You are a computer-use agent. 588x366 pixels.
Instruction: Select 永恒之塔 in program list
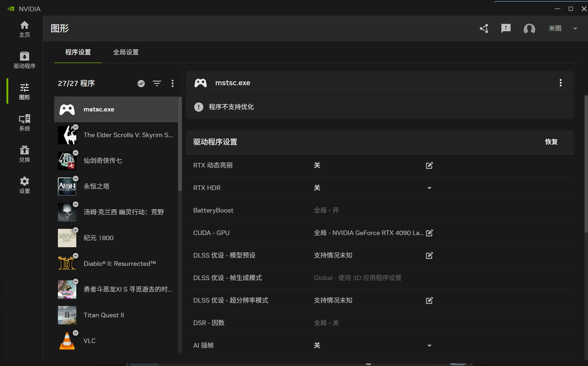116,186
